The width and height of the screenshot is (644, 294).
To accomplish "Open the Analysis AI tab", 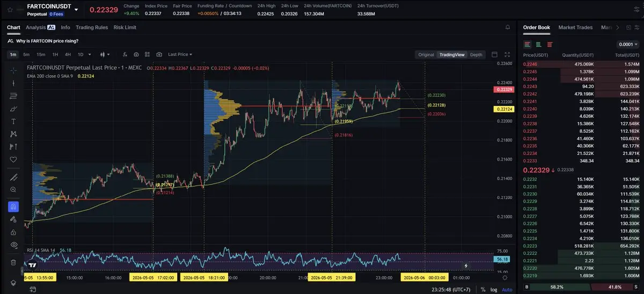I will pyautogui.click(x=40, y=27).
